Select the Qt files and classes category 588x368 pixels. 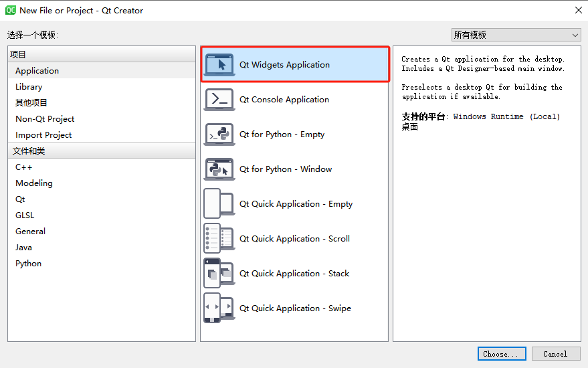[102, 199]
